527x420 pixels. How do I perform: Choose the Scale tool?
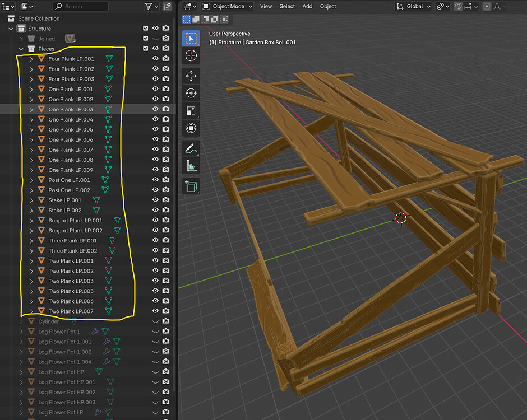191,110
